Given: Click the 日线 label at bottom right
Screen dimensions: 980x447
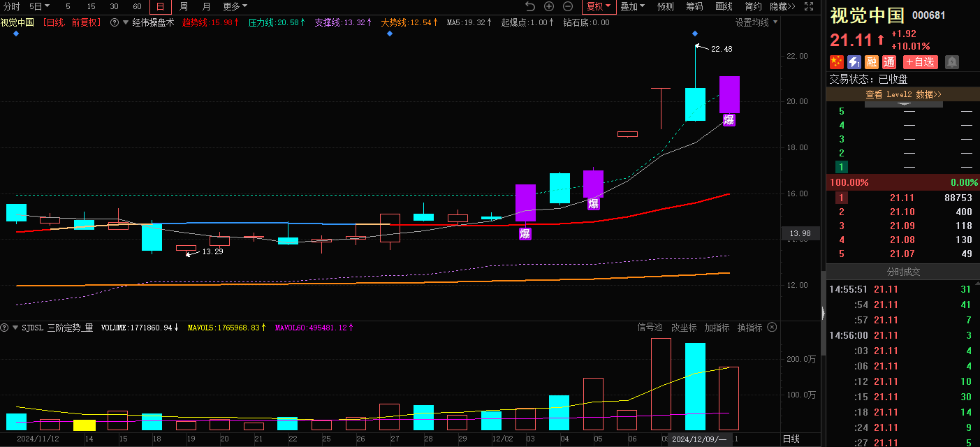Looking at the screenshot, I should click(791, 439).
